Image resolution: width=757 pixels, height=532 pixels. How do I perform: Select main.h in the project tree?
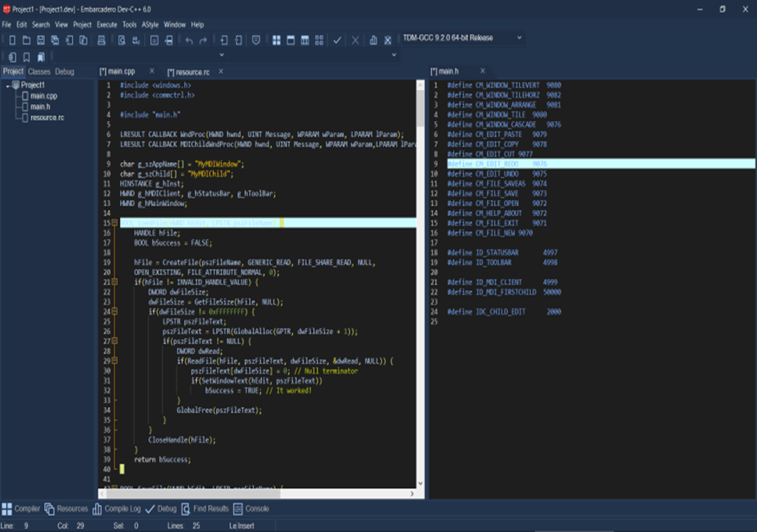point(40,107)
